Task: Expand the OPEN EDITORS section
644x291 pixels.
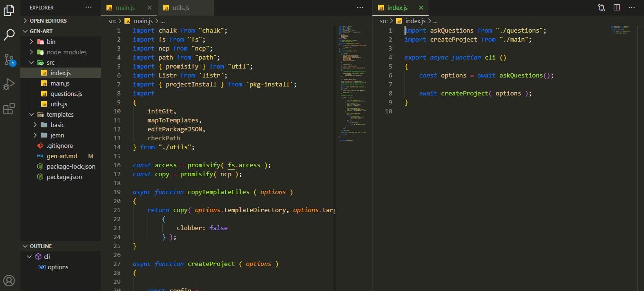Action: coord(48,21)
